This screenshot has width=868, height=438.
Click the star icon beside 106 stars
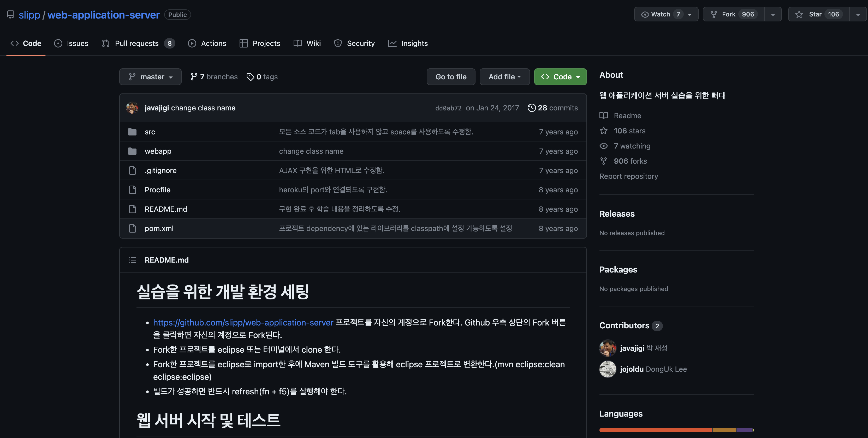click(x=603, y=131)
